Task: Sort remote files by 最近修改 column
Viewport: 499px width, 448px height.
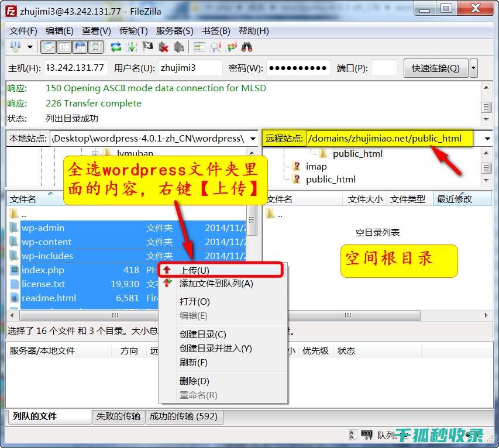Action: (x=462, y=199)
